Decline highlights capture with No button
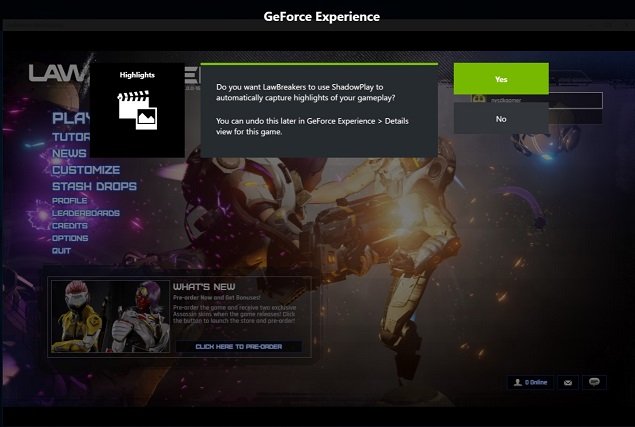This screenshot has height=427, width=635. (501, 118)
